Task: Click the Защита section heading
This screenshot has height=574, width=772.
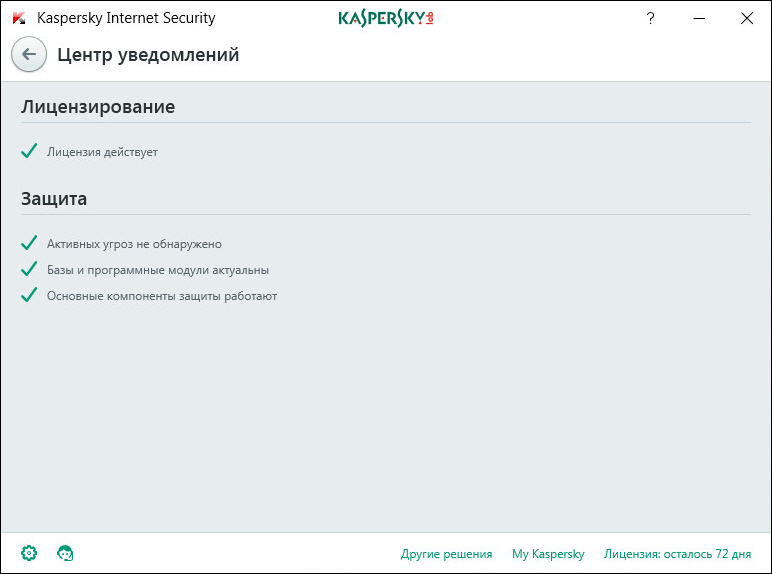Action: point(54,199)
